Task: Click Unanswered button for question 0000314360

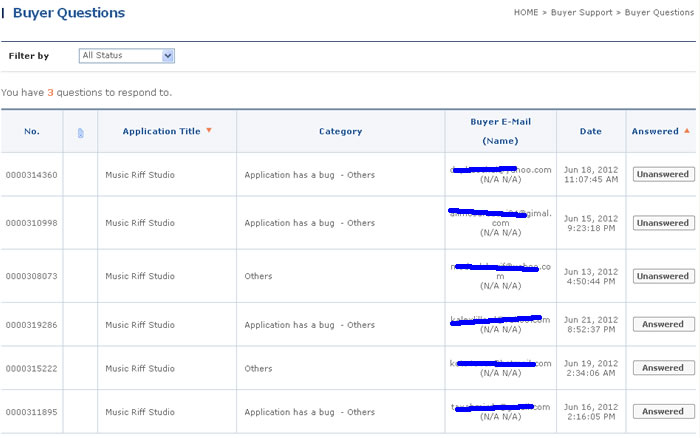Action: pyautogui.click(x=663, y=174)
